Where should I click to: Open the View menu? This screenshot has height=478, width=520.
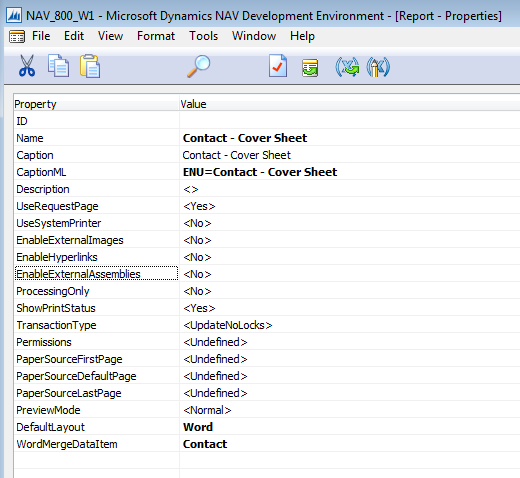pos(110,36)
